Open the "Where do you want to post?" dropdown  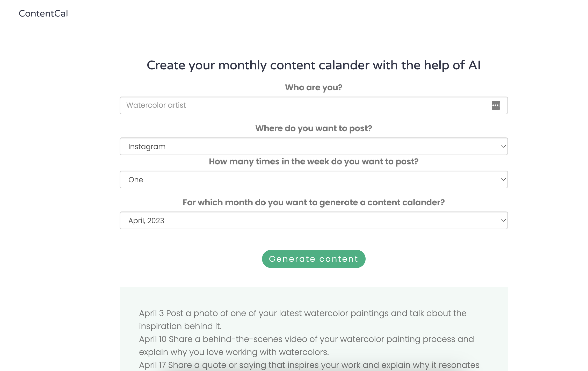(x=314, y=146)
